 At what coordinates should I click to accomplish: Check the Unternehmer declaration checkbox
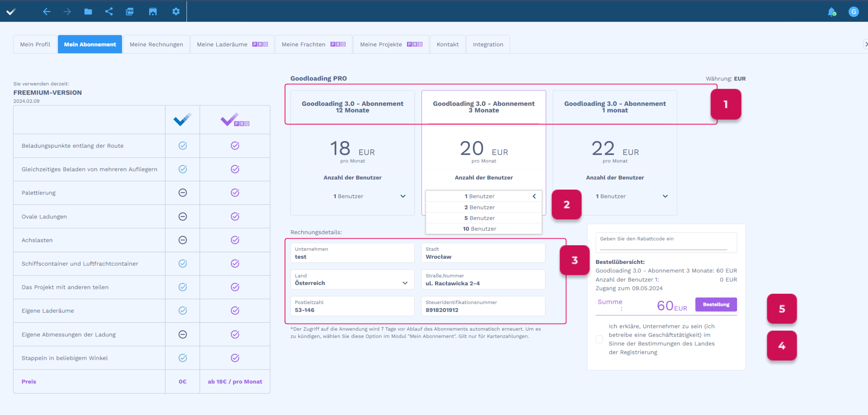coord(599,339)
